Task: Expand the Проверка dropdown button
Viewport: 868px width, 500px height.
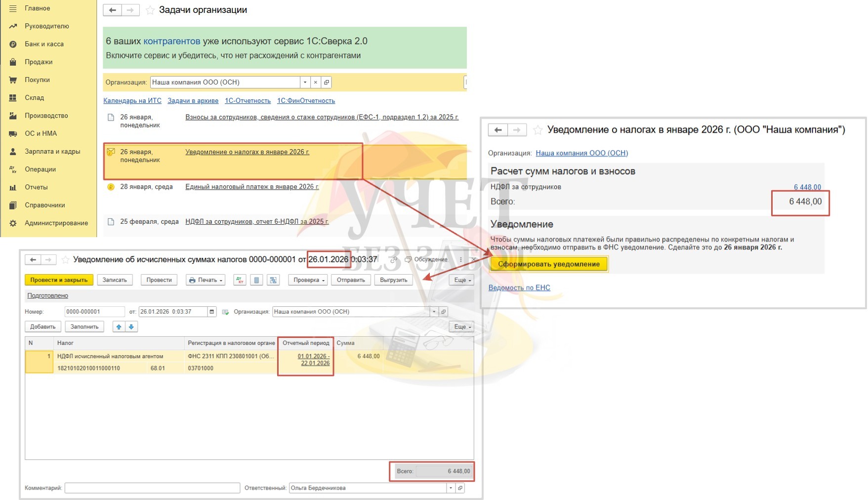Action: click(308, 280)
